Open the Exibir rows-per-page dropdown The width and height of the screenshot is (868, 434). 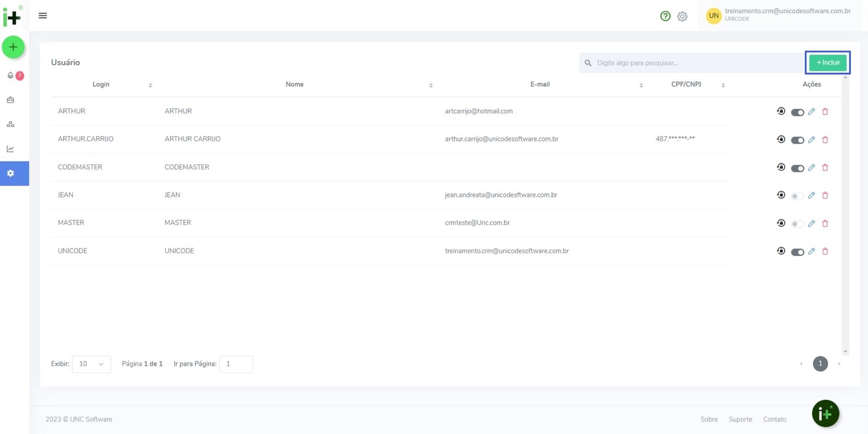click(x=91, y=364)
